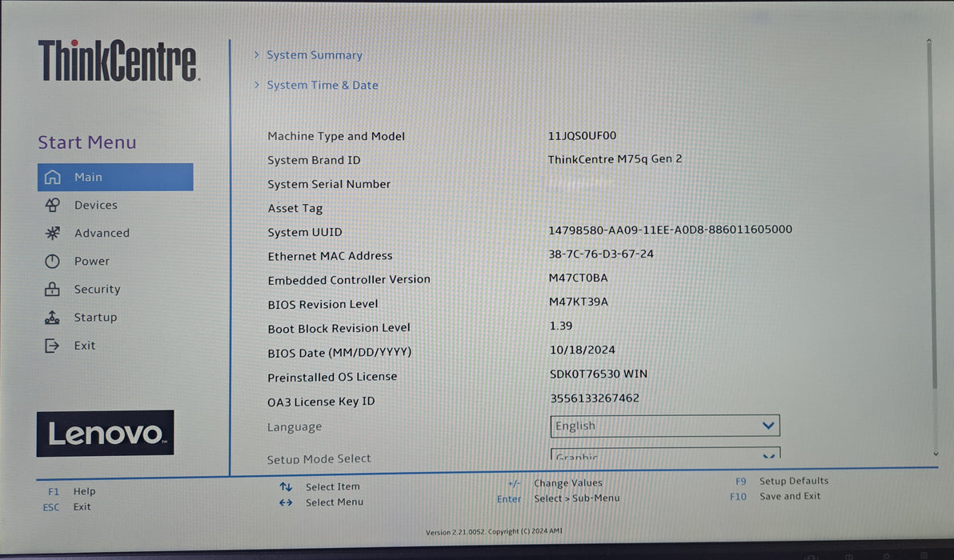Click the scrollbar up arrow

[x=929, y=41]
